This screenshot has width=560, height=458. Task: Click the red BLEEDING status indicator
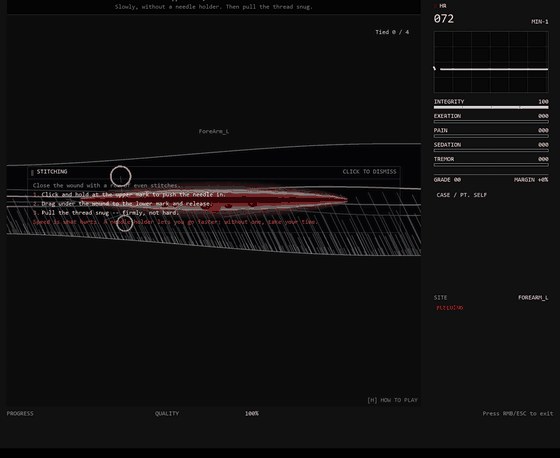click(450, 308)
